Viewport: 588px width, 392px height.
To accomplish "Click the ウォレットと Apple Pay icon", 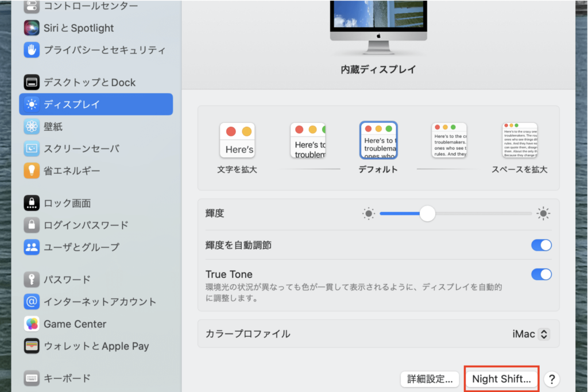I will pos(32,346).
